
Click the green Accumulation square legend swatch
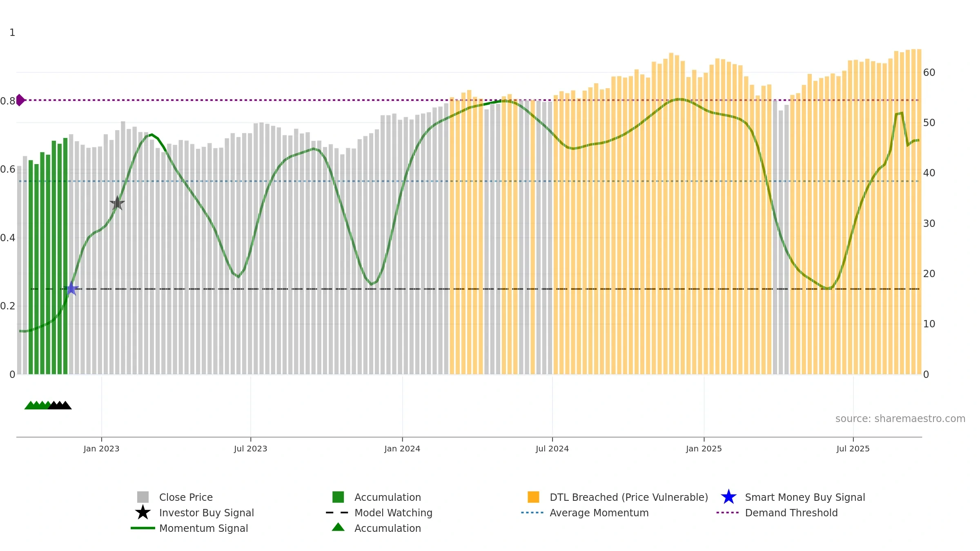pyautogui.click(x=338, y=497)
